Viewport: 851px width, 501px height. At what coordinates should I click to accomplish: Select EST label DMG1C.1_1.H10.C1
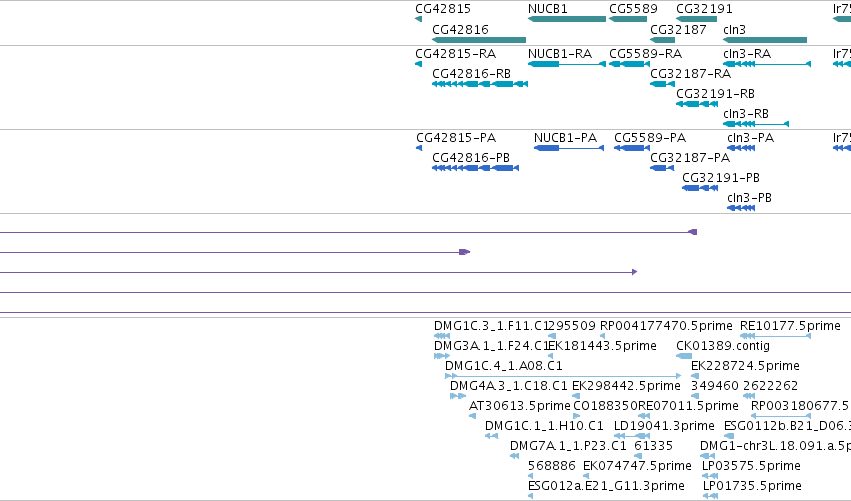544,426
